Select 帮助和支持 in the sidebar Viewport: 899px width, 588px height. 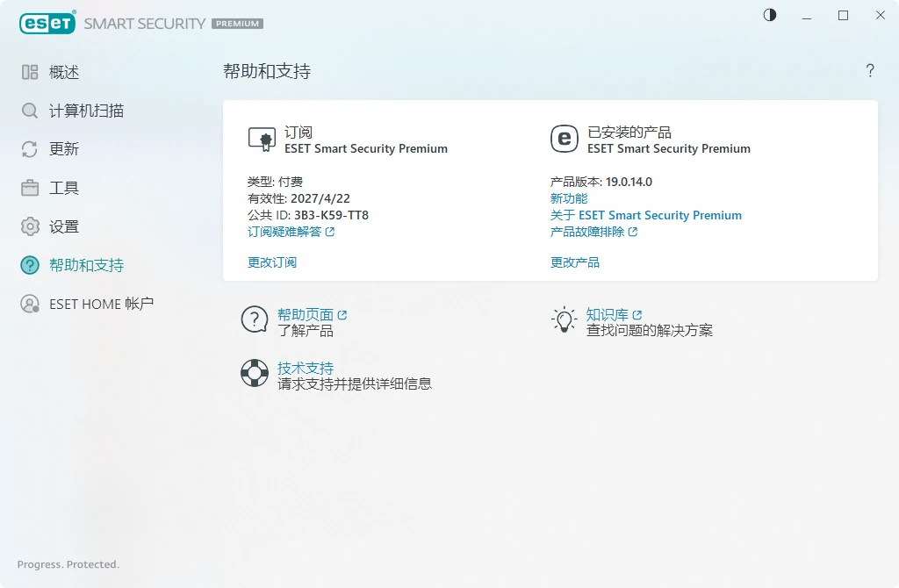tap(27, 265)
